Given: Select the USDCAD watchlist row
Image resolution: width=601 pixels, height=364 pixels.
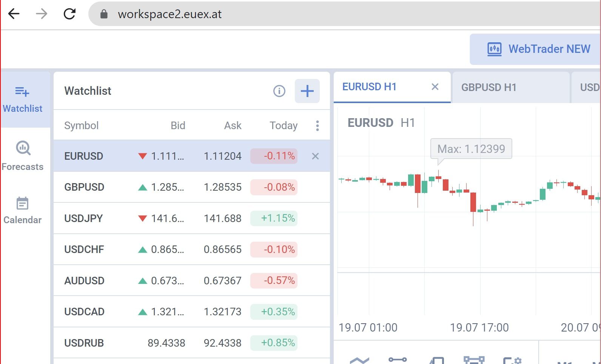Looking at the screenshot, I should pyautogui.click(x=192, y=312).
